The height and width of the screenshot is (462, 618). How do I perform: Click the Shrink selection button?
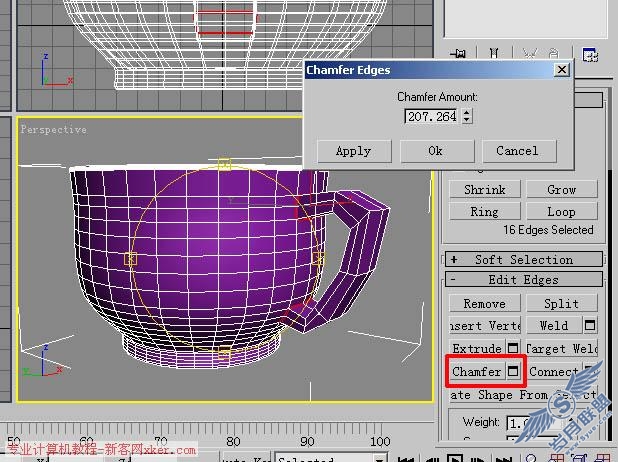click(484, 190)
